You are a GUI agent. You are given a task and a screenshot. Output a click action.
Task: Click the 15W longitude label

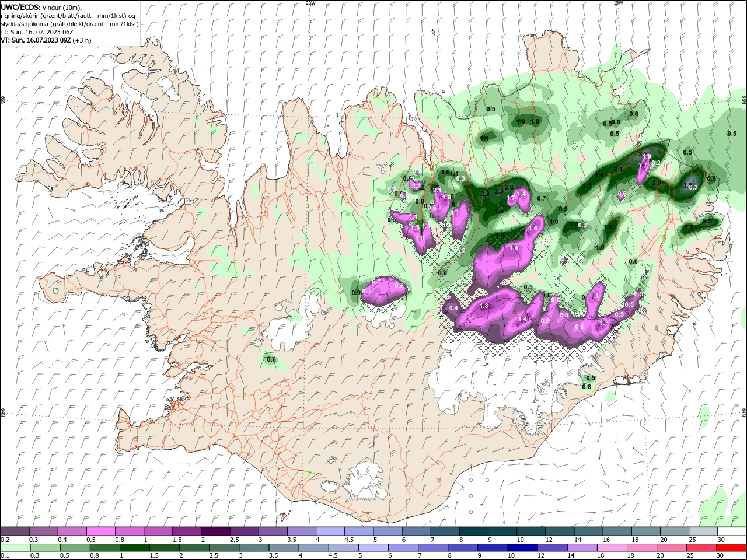click(x=618, y=3)
